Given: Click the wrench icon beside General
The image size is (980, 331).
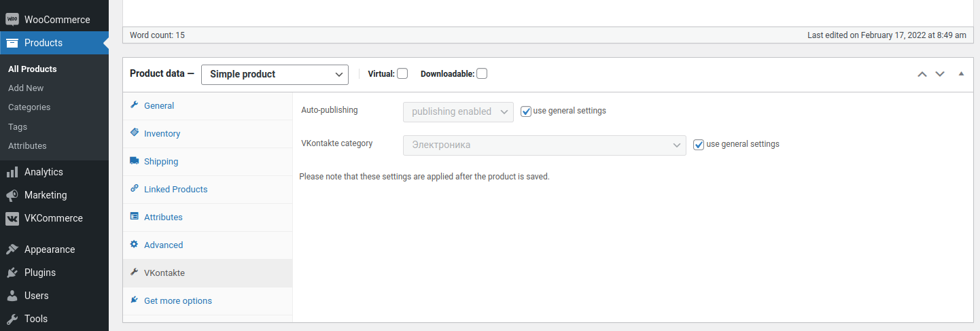Looking at the screenshot, I should 135,105.
